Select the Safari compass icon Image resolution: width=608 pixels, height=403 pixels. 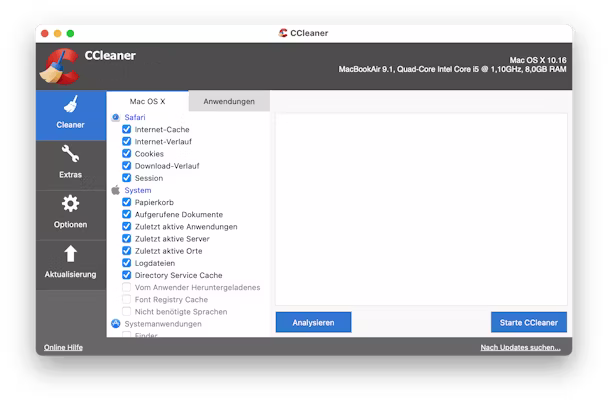(x=116, y=117)
